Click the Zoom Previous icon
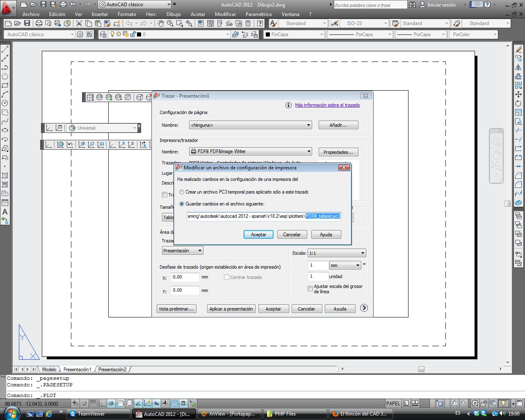 point(188,23)
